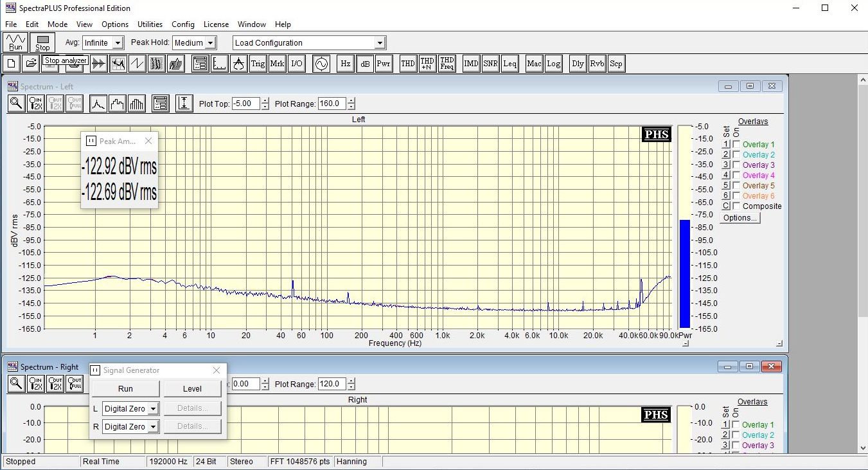Viewport: 868px width, 470px height.
Task: Select the THD+N measurement tool
Action: tap(427, 64)
